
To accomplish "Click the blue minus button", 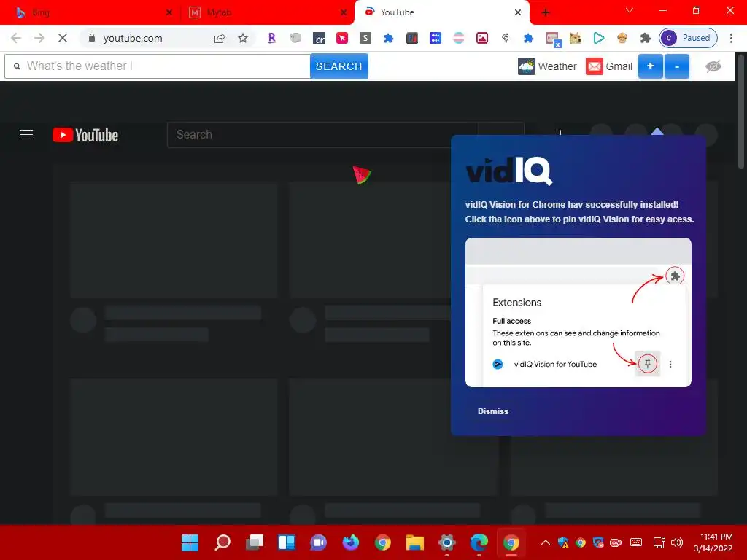I will point(677,66).
